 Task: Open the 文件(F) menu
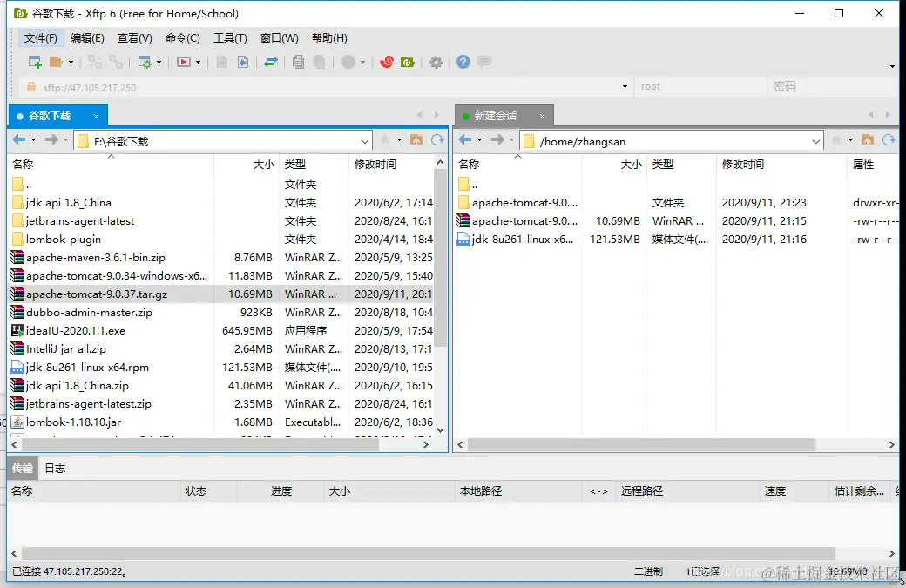tap(40, 38)
